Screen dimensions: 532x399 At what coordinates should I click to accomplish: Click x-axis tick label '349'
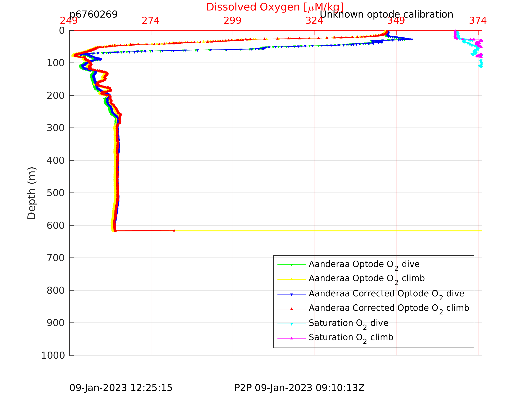(396, 21)
